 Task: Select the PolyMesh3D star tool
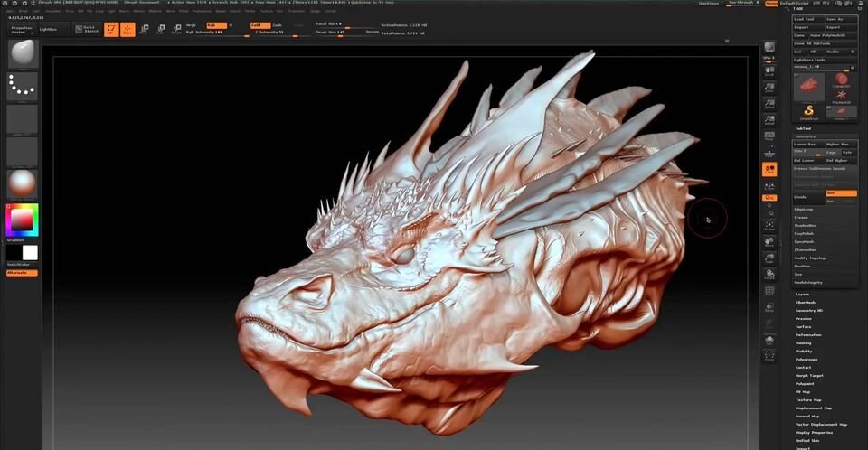click(x=842, y=96)
